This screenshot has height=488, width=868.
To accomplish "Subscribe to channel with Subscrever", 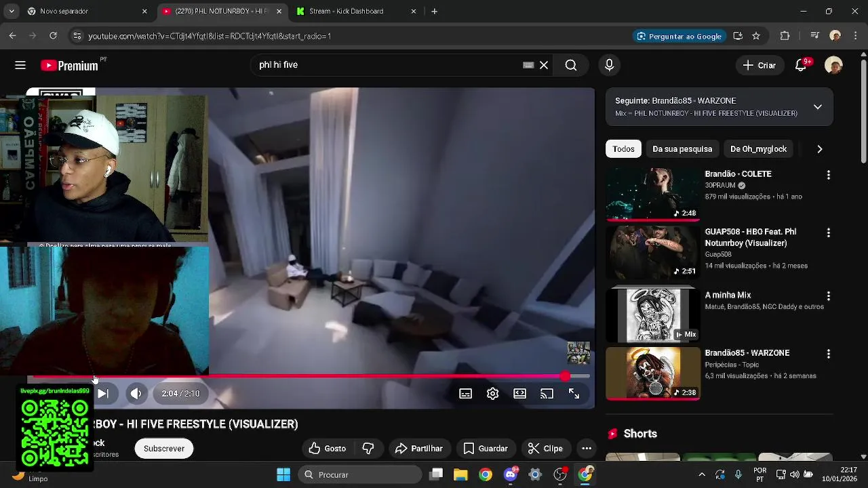I will (x=164, y=448).
